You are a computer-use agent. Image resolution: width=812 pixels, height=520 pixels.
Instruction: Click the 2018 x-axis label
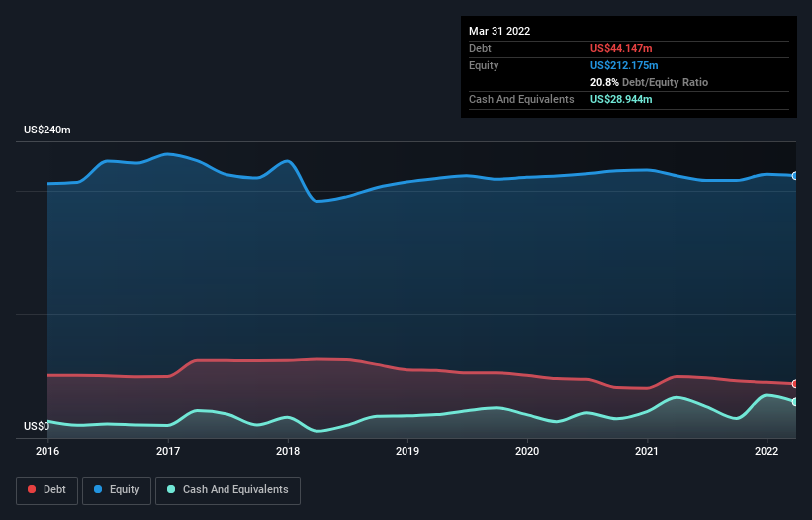click(x=288, y=451)
